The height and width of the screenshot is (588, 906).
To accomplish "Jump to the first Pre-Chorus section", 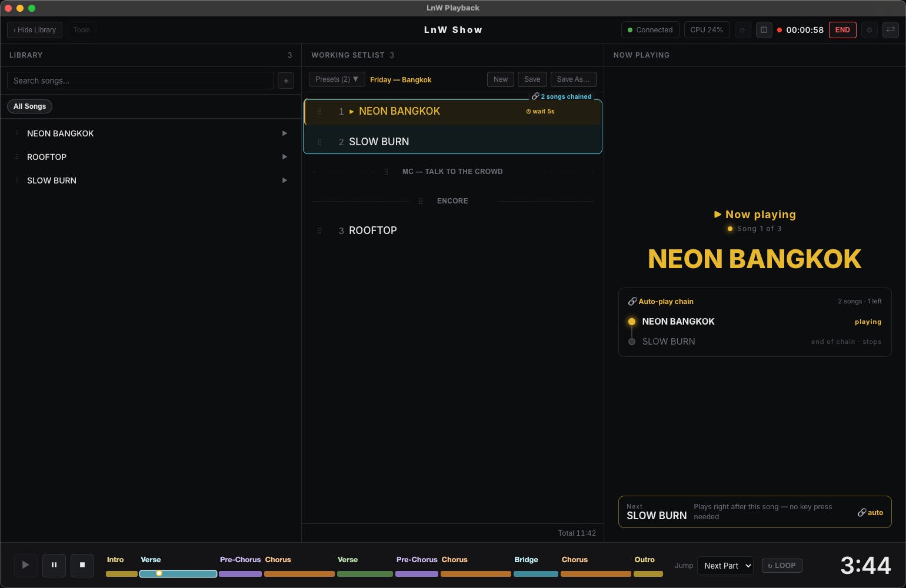I will click(240, 574).
